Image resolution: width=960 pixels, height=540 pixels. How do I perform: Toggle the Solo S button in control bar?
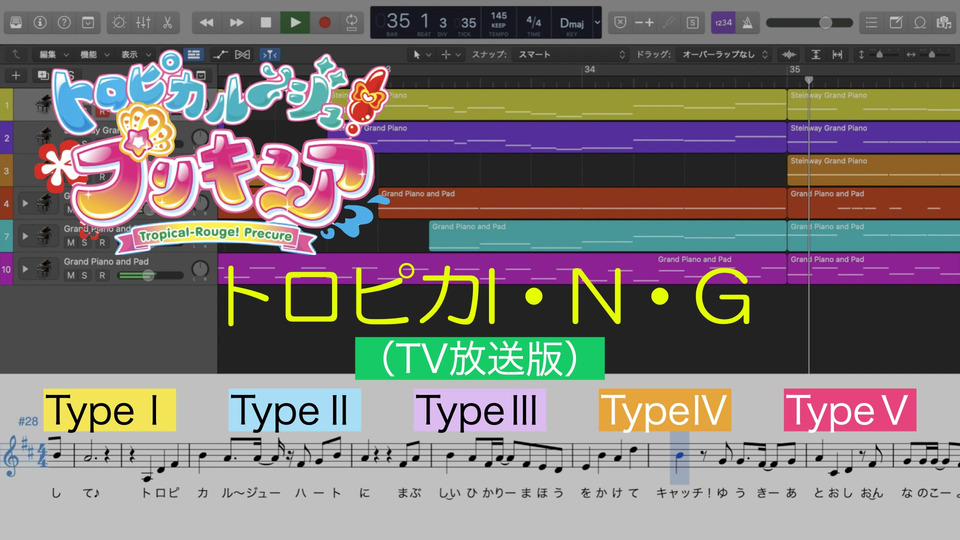(692, 23)
